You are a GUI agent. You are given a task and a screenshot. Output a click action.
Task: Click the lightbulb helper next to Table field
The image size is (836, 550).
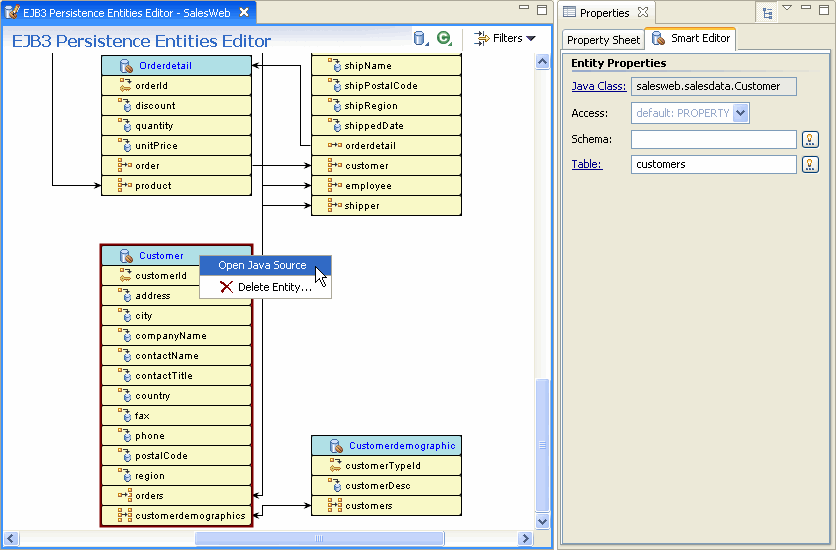[810, 165]
